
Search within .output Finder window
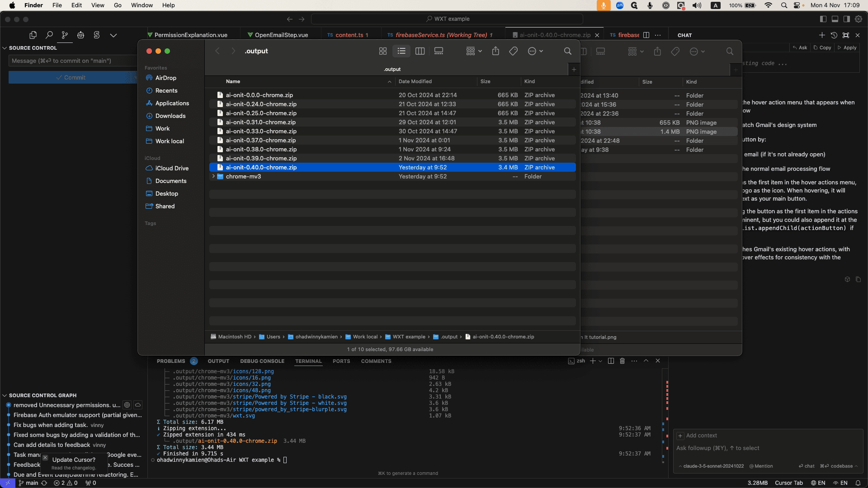(567, 52)
